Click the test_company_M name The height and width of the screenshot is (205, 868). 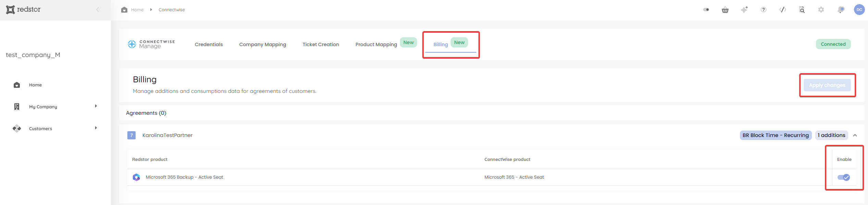click(x=33, y=55)
